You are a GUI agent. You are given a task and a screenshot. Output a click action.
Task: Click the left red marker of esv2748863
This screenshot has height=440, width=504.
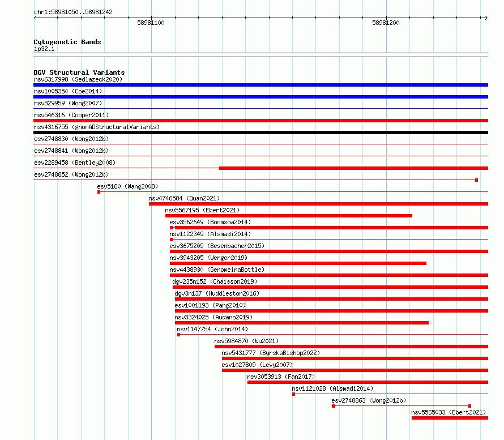[x=334, y=406]
